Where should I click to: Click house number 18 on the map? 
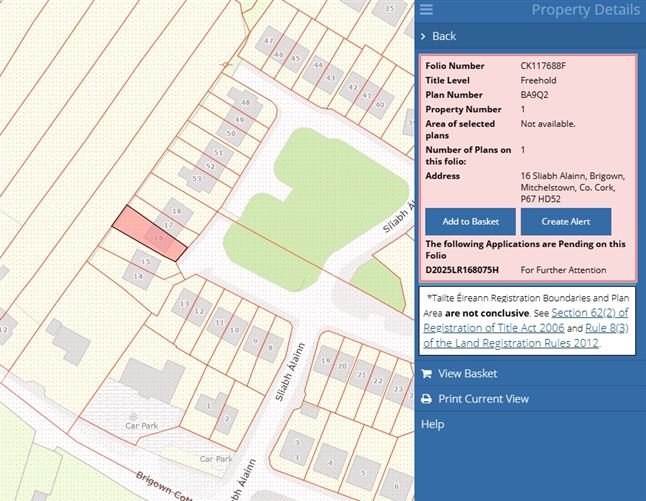pyautogui.click(x=177, y=211)
